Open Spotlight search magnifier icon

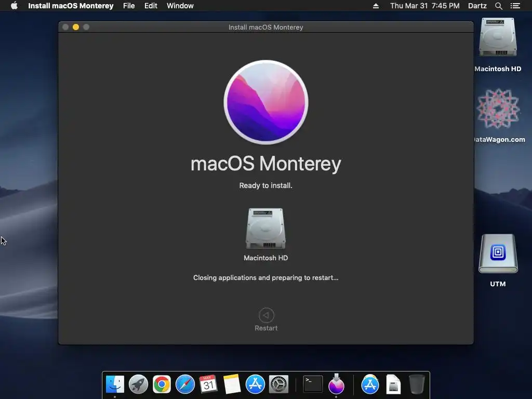tap(498, 6)
